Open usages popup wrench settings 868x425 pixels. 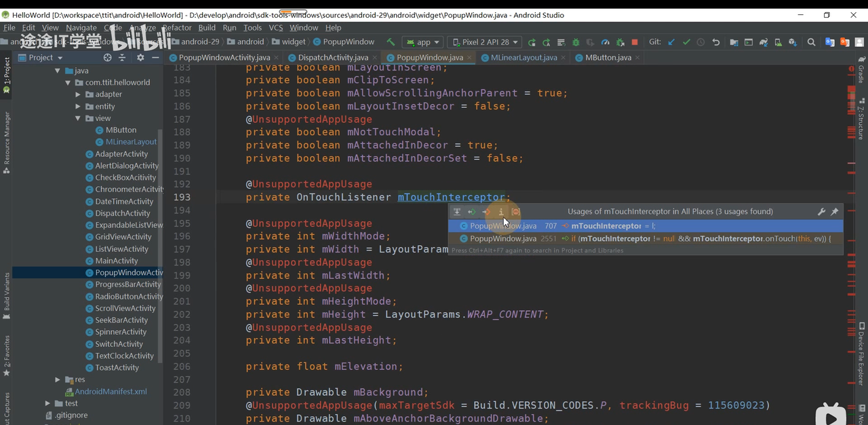point(821,212)
